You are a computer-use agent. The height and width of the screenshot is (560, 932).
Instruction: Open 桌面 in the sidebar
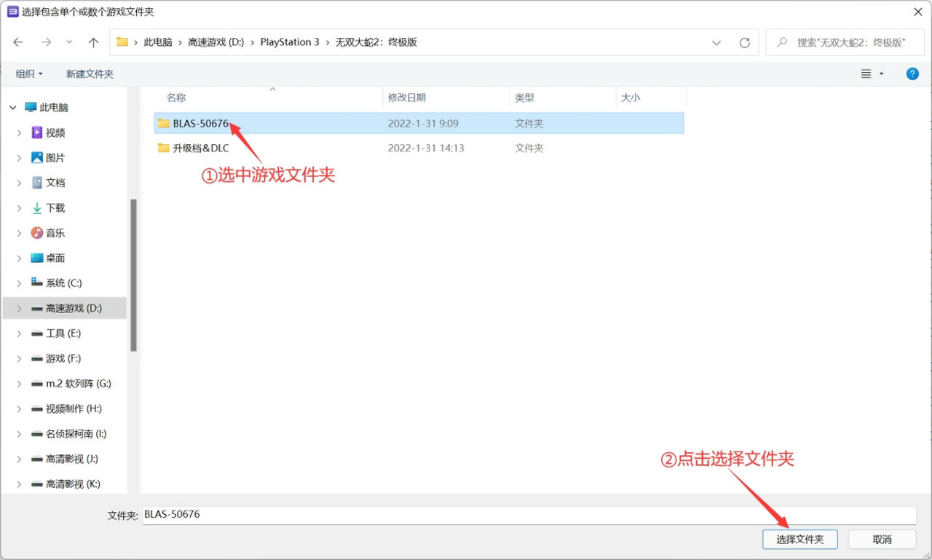[x=55, y=258]
